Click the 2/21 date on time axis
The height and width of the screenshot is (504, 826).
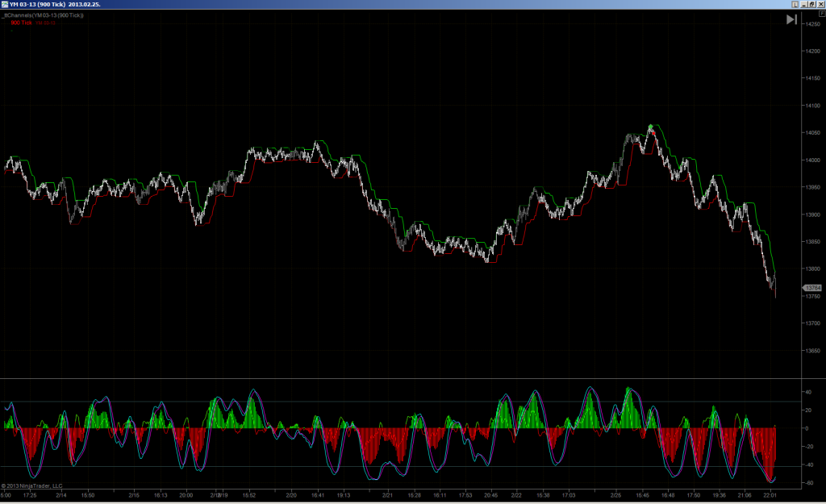coord(387,495)
